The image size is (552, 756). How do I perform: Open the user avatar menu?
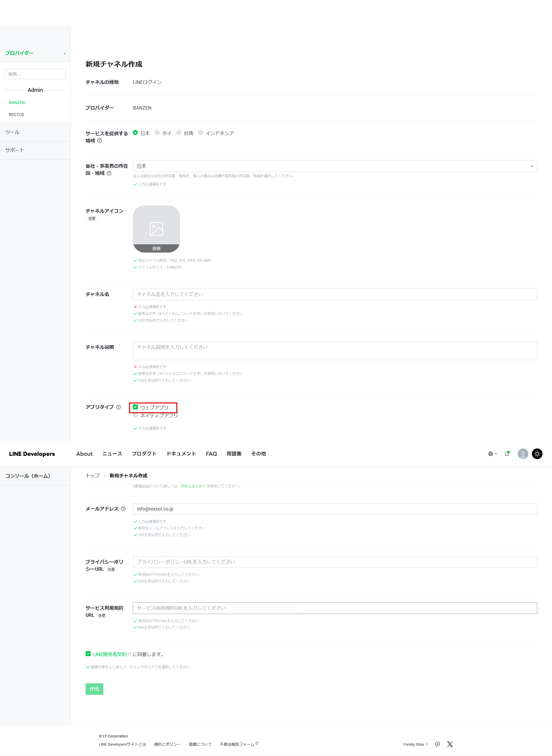[x=522, y=454]
